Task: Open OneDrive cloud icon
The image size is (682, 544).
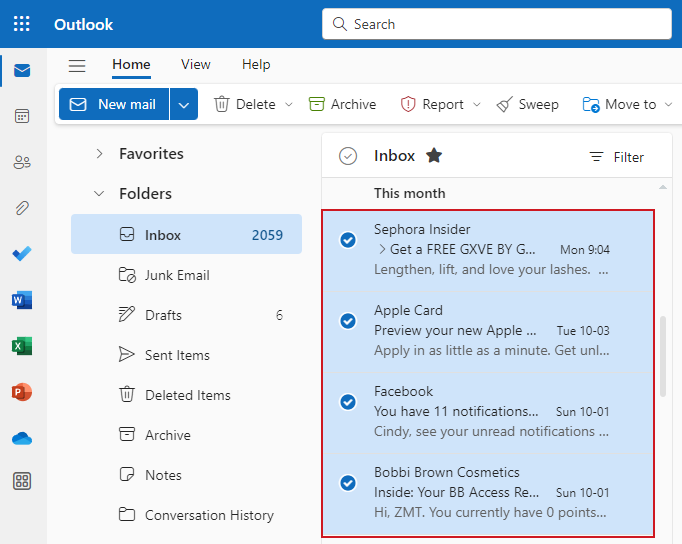Action: pyautogui.click(x=22, y=439)
